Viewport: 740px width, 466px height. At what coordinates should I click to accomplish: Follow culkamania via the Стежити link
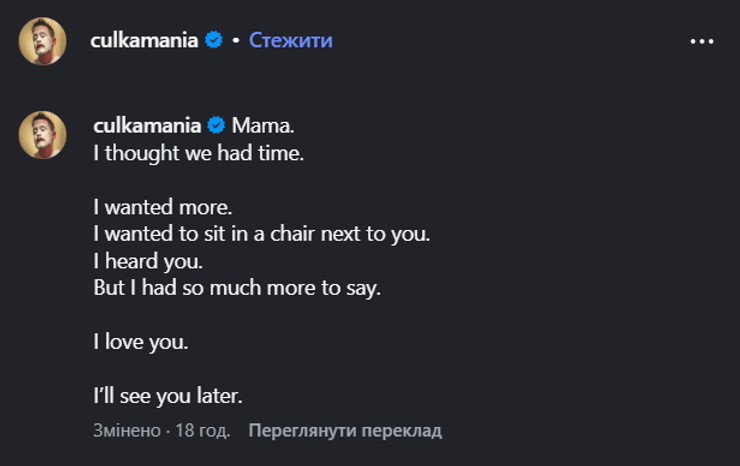point(290,40)
